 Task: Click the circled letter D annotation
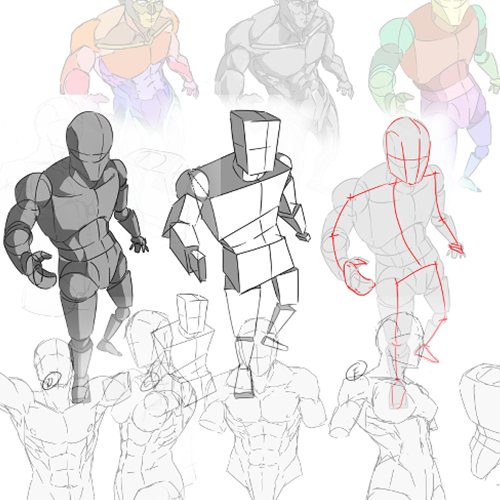51,380
